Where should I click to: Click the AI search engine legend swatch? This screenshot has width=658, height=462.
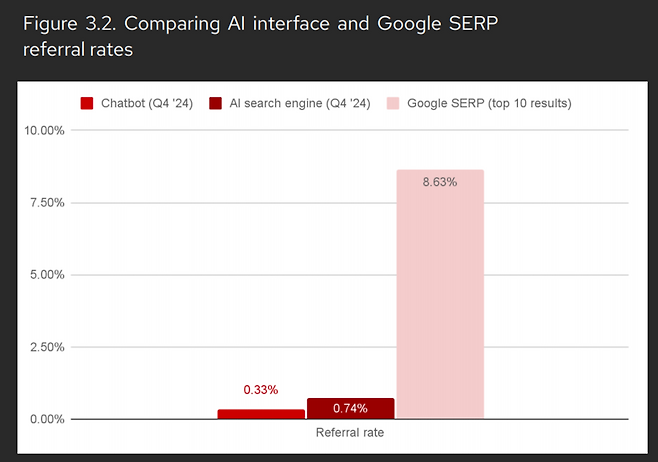(x=216, y=103)
